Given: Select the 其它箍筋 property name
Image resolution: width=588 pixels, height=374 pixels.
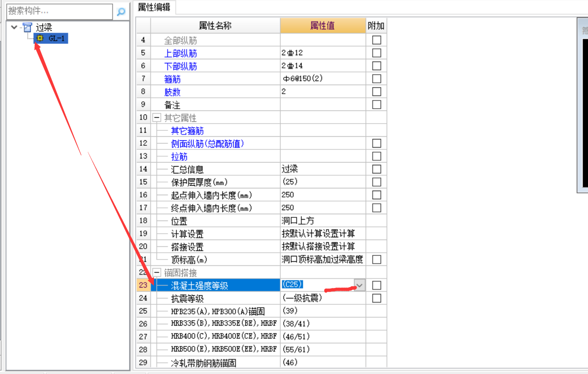Looking at the screenshot, I should click(187, 131).
